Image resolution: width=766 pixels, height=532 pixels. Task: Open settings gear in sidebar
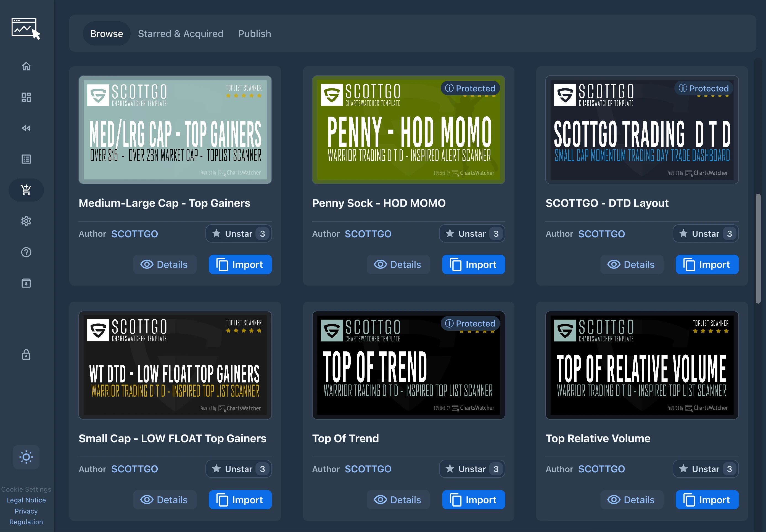coord(26,221)
